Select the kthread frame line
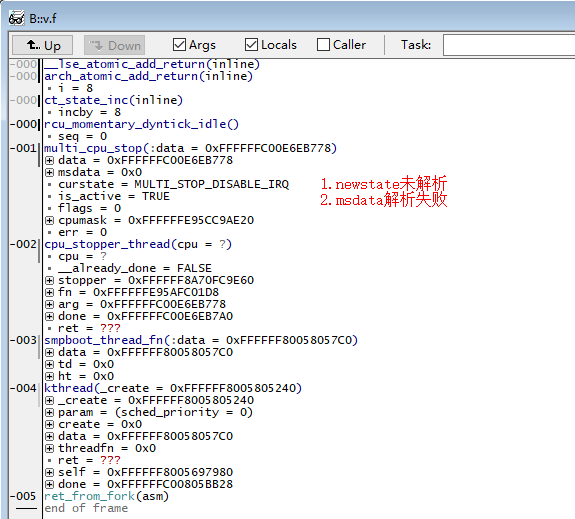This screenshot has height=519, width=575. point(173,388)
